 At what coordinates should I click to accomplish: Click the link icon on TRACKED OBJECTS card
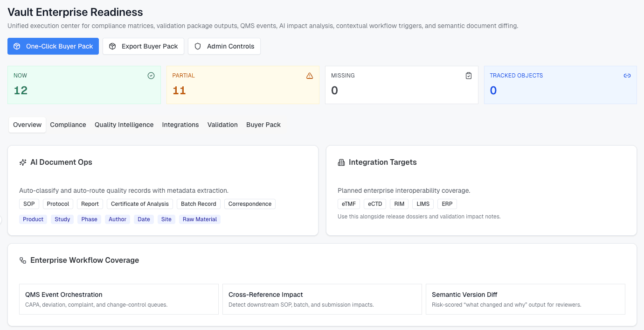(627, 75)
